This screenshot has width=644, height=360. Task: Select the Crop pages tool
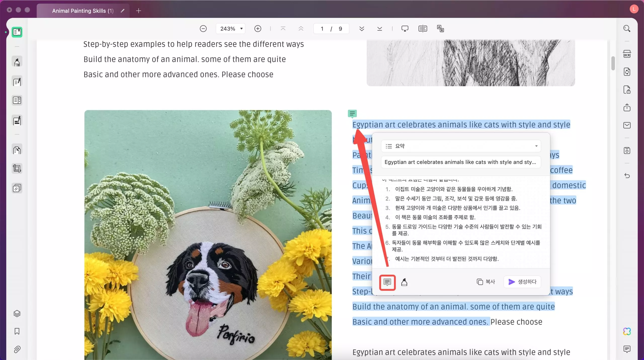(17, 168)
